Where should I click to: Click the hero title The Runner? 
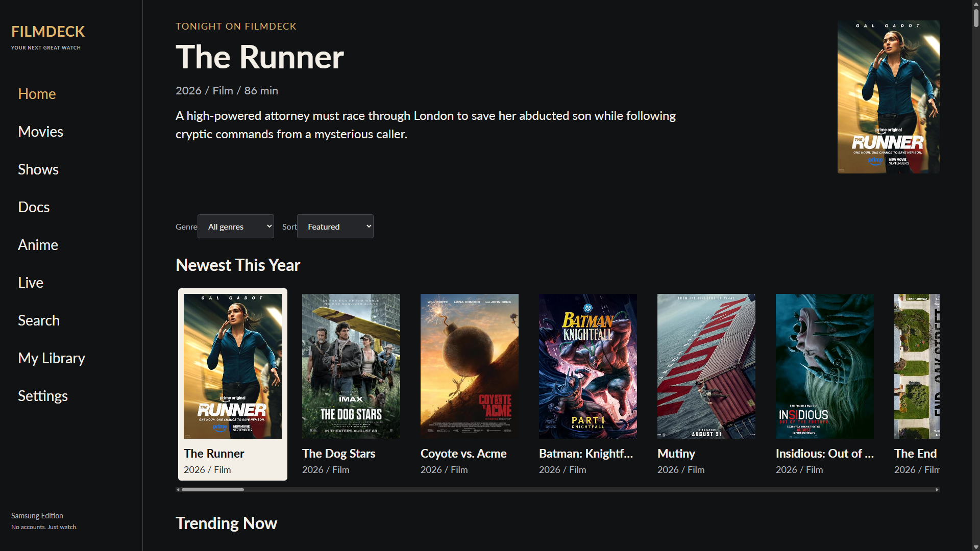click(x=260, y=57)
